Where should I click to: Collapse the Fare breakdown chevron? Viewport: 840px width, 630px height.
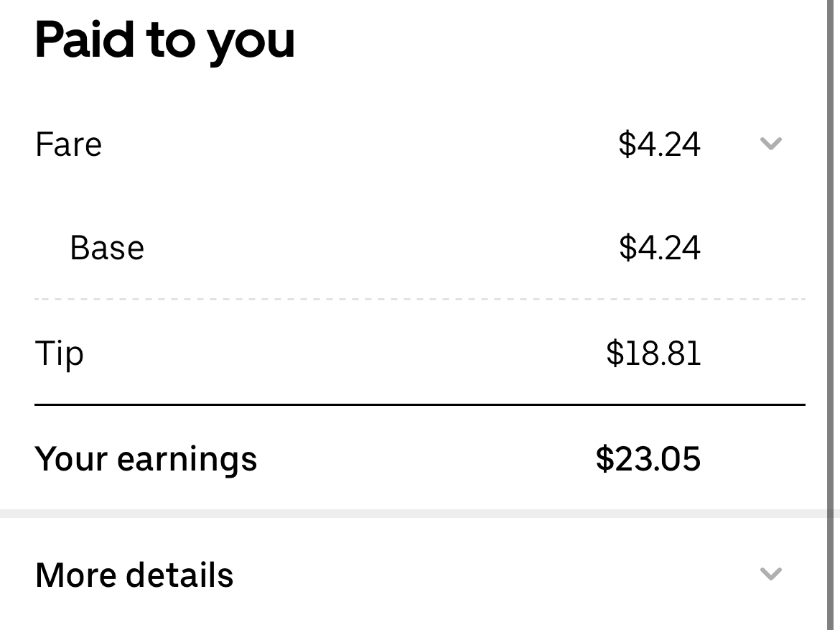(770, 144)
